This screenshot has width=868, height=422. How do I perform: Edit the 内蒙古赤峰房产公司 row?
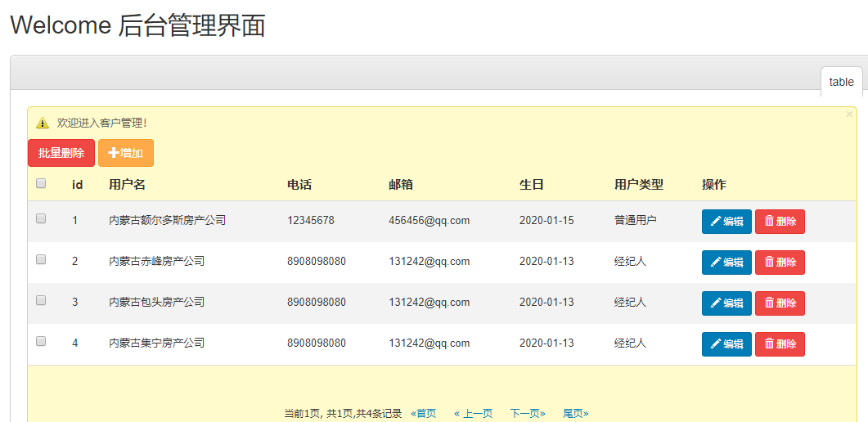[x=726, y=263]
